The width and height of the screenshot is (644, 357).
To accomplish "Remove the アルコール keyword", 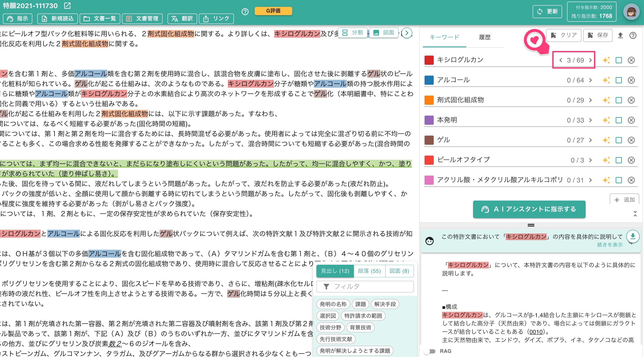I will [x=631, y=80].
